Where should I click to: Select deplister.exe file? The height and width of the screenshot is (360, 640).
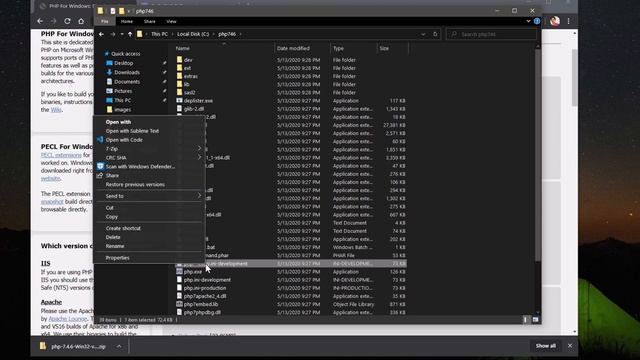198,101
